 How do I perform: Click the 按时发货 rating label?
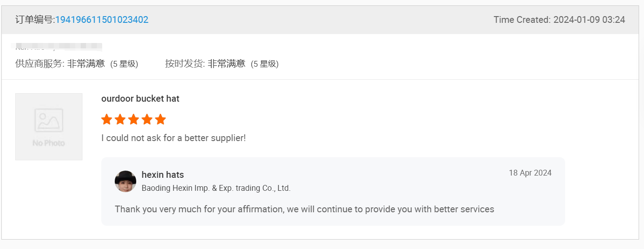pos(185,64)
